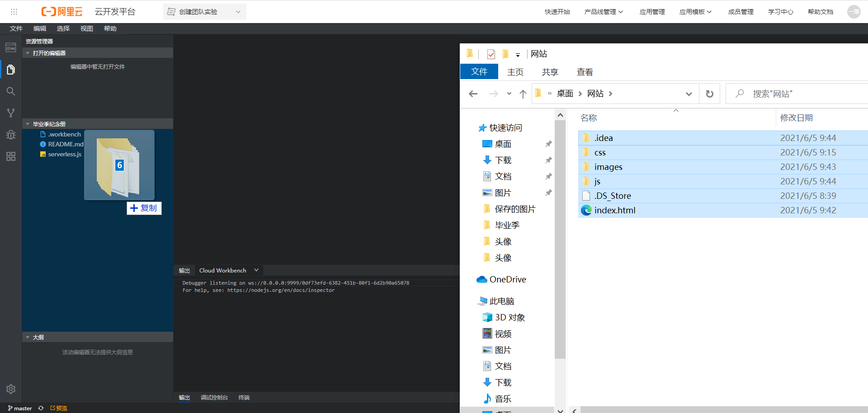Image resolution: width=868 pixels, height=413 pixels.
Task: Refresh the 网站 folder view
Action: click(x=710, y=94)
